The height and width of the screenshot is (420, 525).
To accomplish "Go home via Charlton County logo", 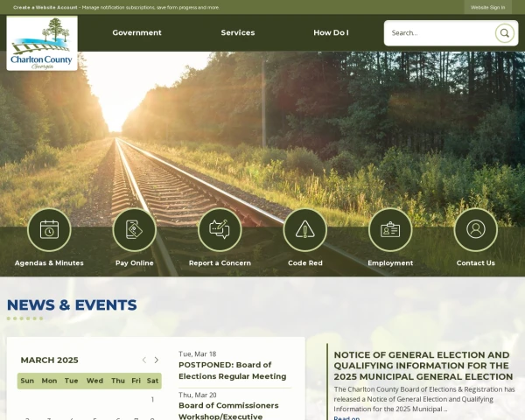I will click(x=42, y=43).
